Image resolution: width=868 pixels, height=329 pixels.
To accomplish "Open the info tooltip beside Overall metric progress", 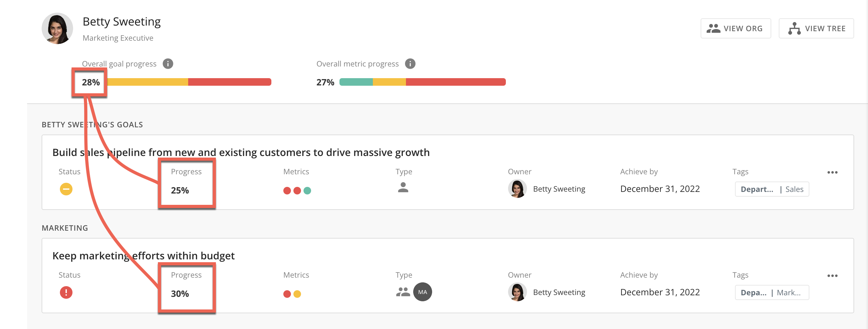I will pos(410,64).
